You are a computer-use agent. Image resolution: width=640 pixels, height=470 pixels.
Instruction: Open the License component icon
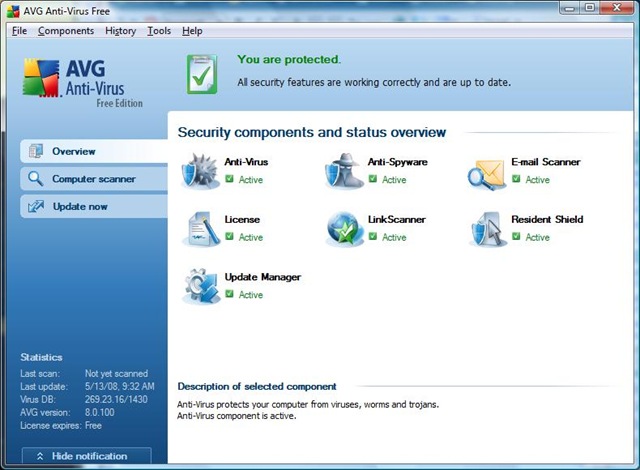[201, 228]
